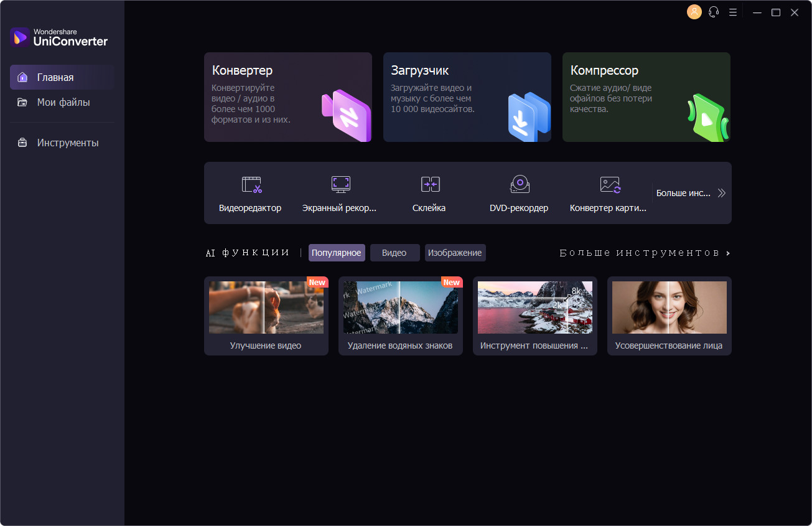The image size is (812, 526).
Task: Open the Мои файлы sidebar section
Action: (62, 102)
